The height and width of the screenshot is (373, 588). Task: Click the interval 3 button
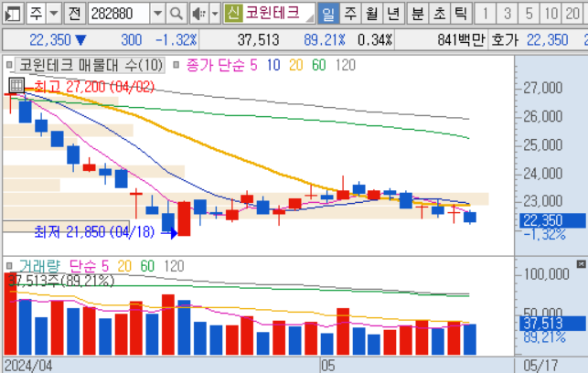[x=507, y=14]
